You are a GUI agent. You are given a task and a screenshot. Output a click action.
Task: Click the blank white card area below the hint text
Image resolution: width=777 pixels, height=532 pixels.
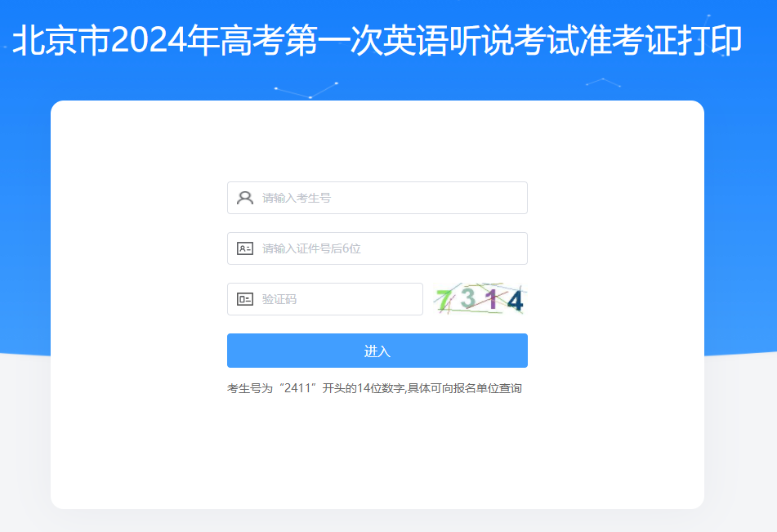coord(377,451)
